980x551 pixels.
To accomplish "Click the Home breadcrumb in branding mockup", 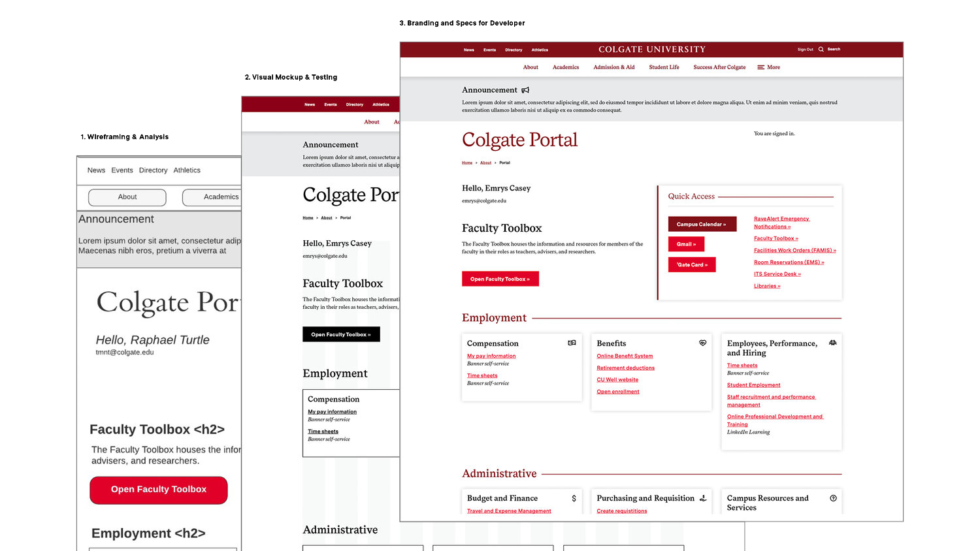I will [467, 163].
